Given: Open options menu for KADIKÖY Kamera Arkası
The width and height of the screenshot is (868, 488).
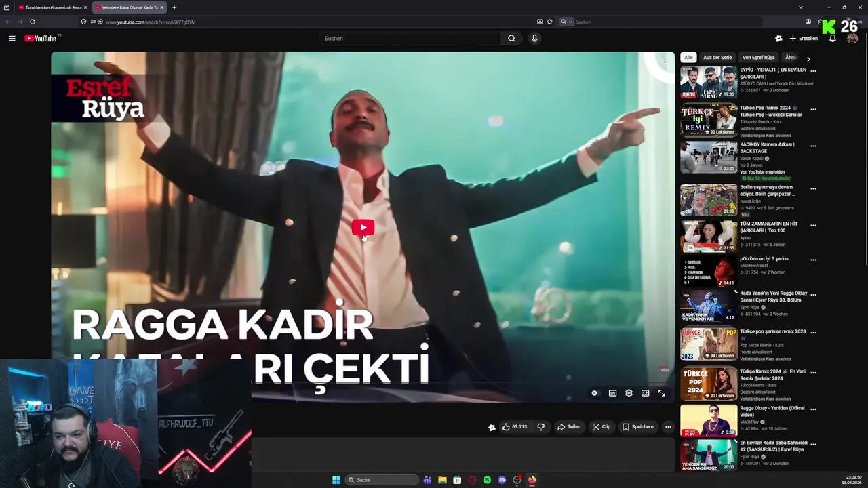Looking at the screenshot, I should [813, 146].
